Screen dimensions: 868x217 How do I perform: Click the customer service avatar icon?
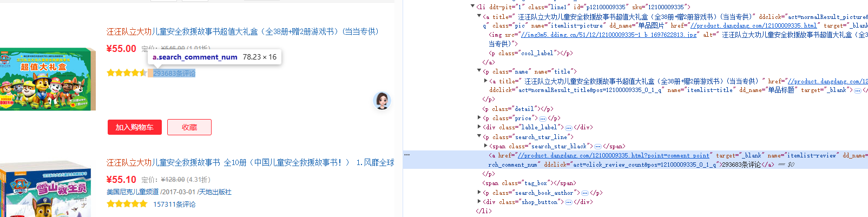point(382,101)
